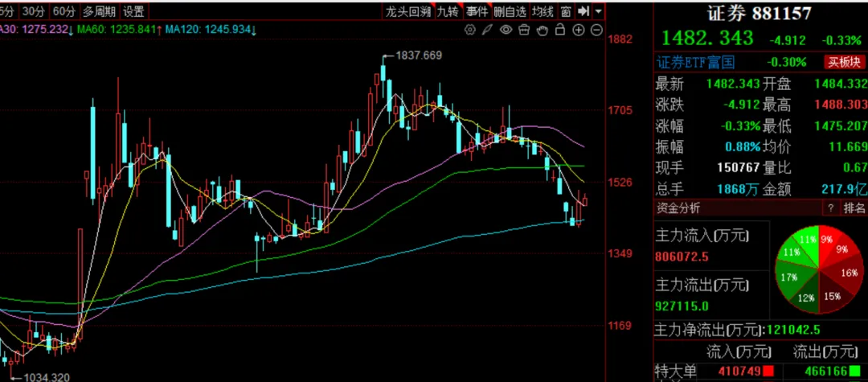Select the hand pan tool
Viewport: 868px width, 382px height.
(x=542, y=29)
